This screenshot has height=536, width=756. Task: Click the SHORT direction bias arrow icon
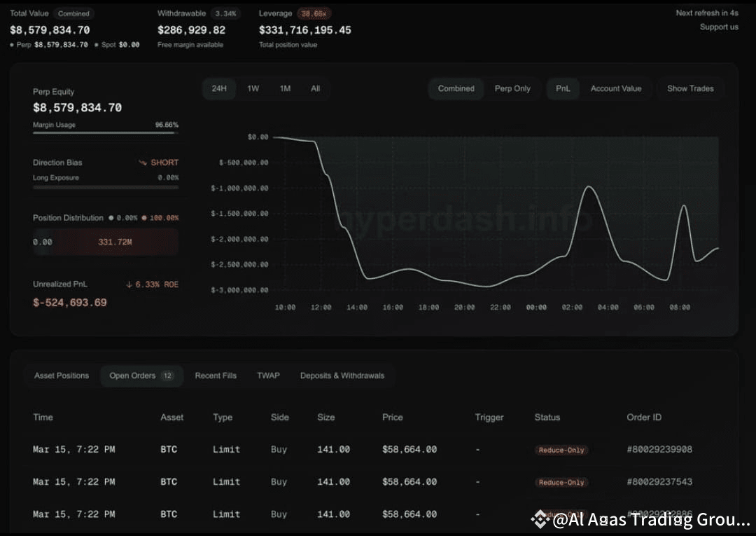(143, 163)
